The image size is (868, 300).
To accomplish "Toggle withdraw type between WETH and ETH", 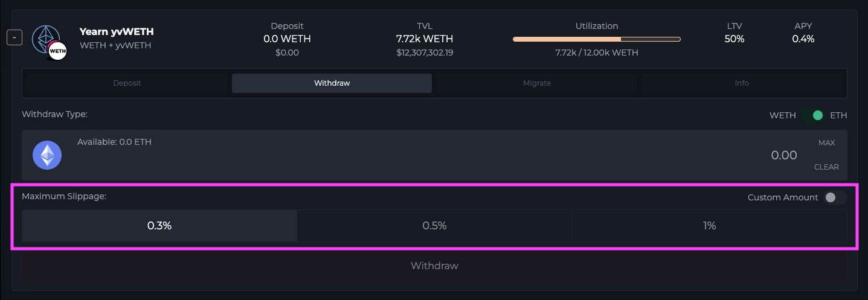I will (x=813, y=115).
